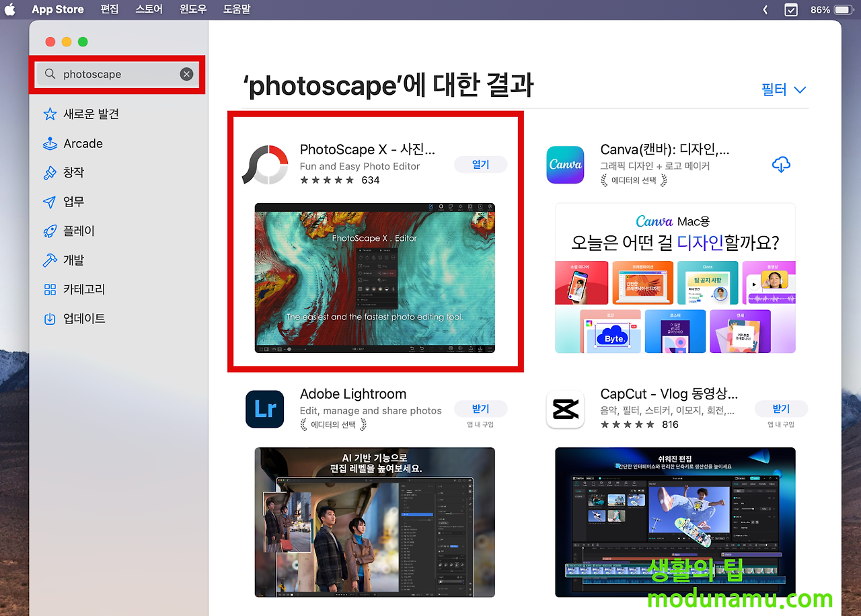Click the magnifying glass search icon

pyautogui.click(x=50, y=74)
